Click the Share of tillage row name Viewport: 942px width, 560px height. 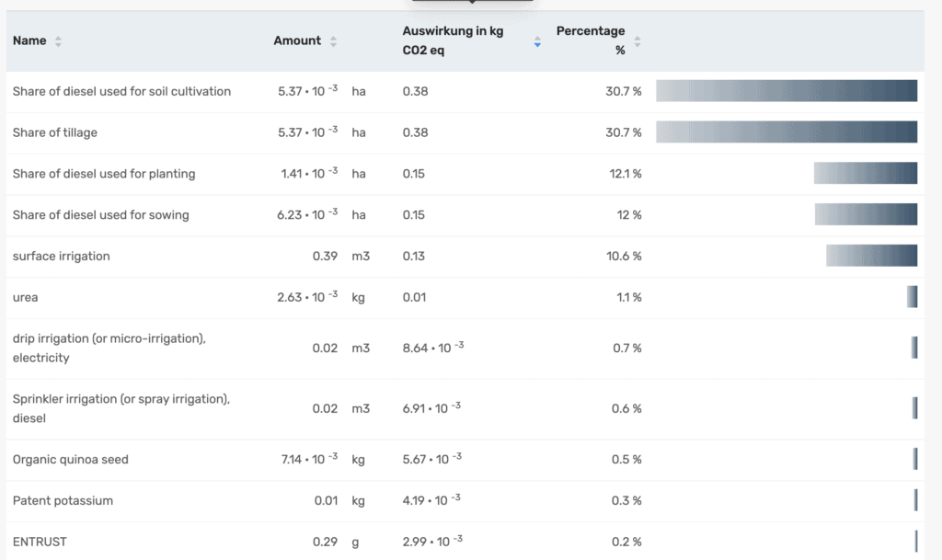tap(55, 132)
